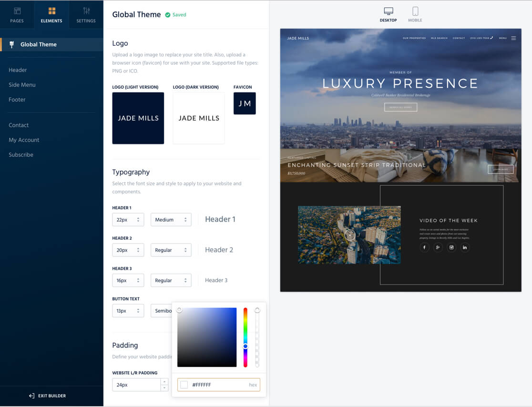This screenshot has height=407, width=532.
Task: Click the Header 3 preview text
Action: 216,280
